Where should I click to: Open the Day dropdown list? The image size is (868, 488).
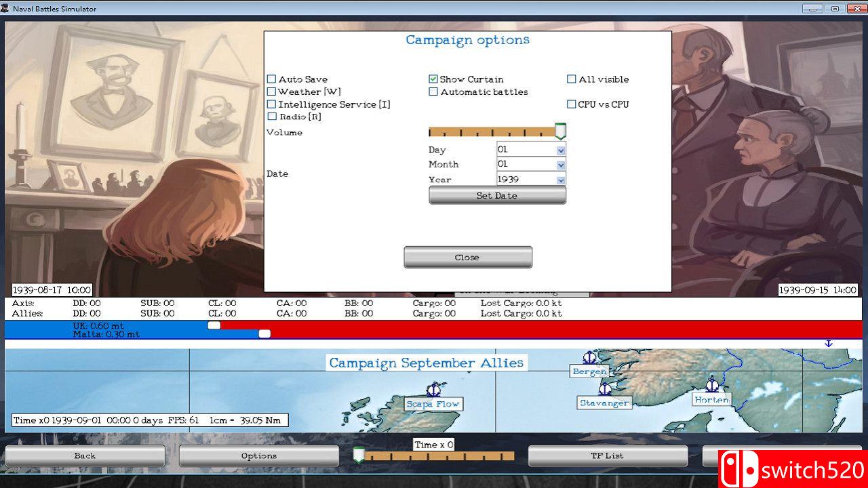click(x=560, y=150)
